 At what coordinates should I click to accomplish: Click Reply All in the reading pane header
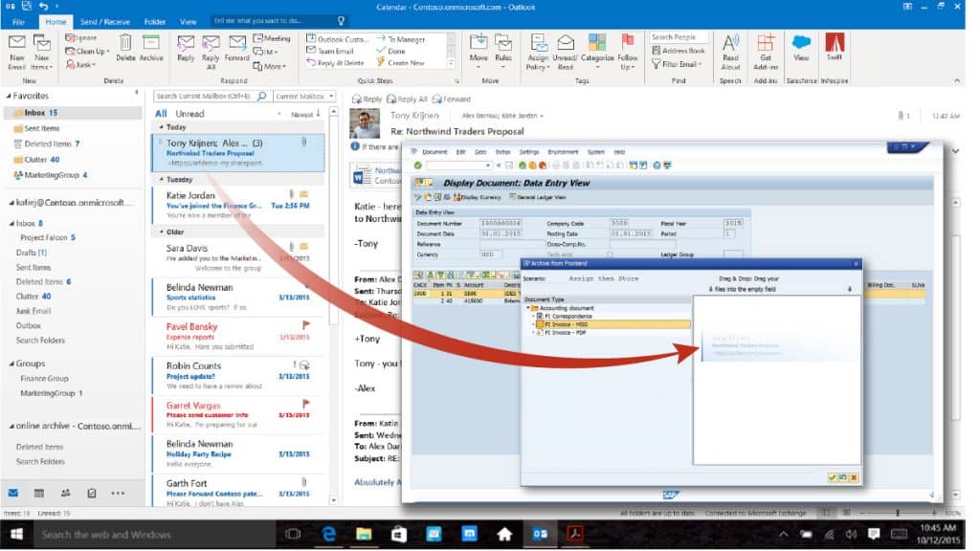coord(407,99)
